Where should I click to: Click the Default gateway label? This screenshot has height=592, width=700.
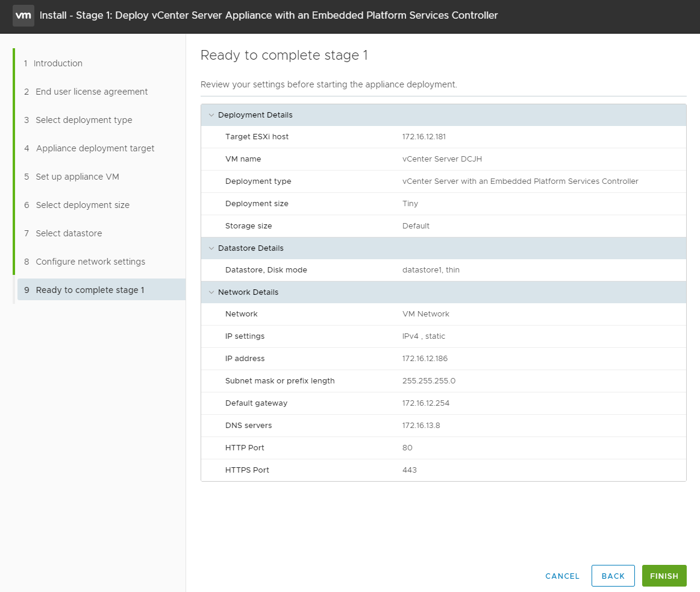coord(256,403)
